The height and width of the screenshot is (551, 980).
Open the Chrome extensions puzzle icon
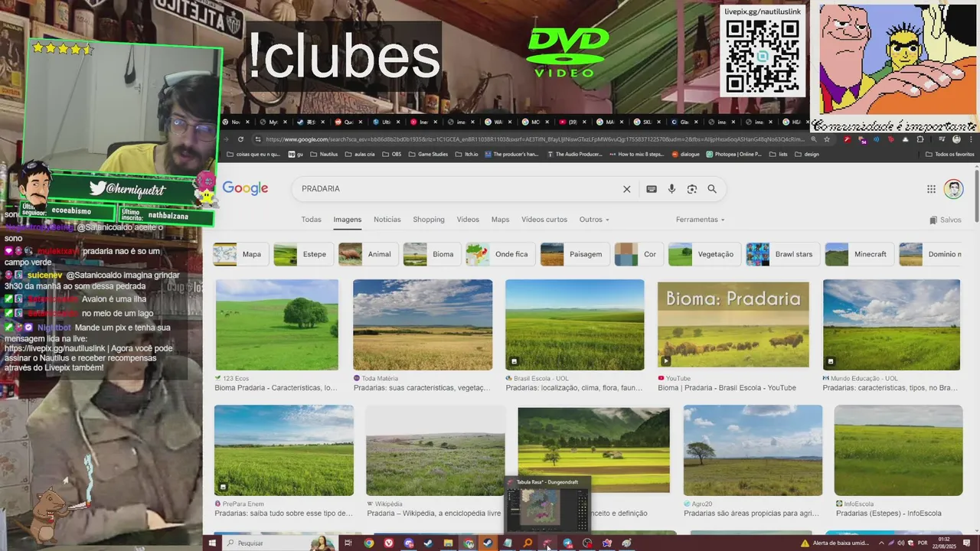coord(920,139)
